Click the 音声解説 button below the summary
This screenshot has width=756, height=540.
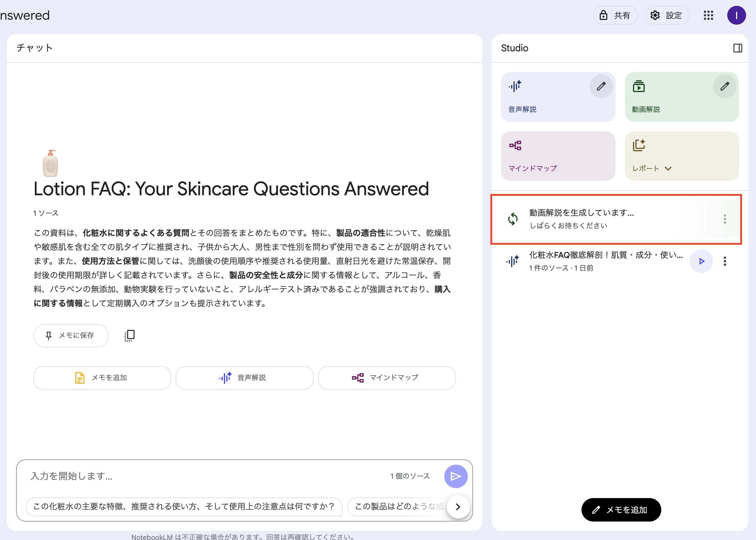[x=244, y=378]
